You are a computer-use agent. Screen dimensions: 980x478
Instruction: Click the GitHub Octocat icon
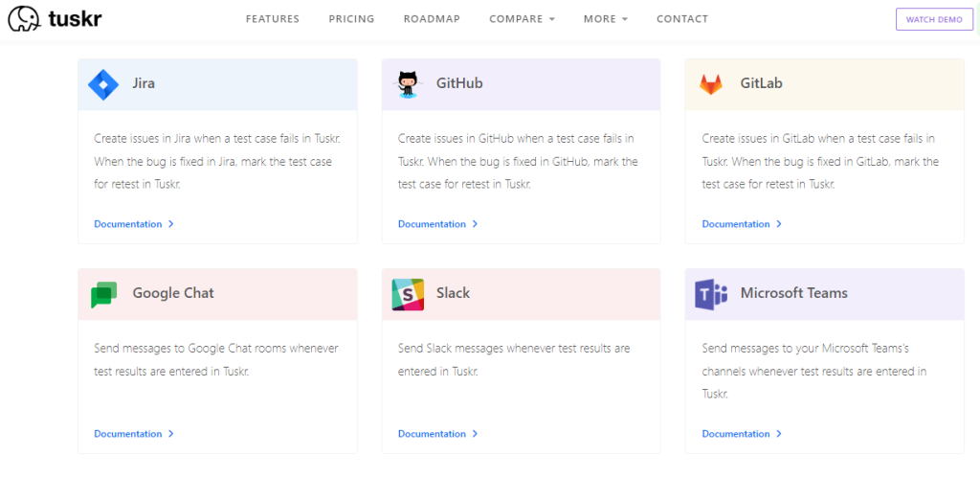tap(407, 84)
